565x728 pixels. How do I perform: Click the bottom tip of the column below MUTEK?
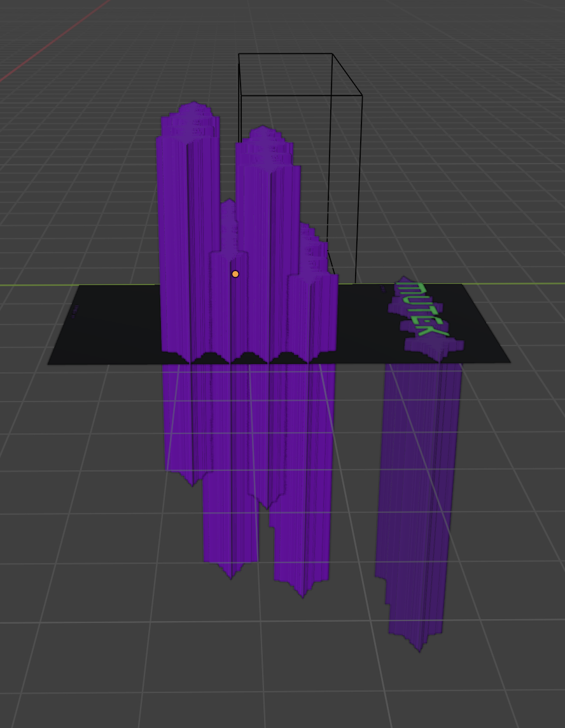pos(419,649)
